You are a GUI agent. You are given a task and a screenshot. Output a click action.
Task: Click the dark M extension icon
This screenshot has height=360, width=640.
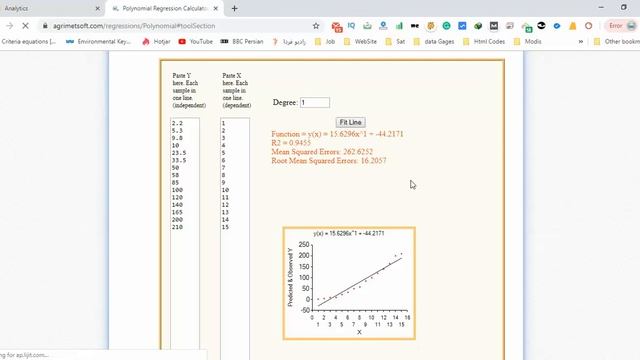point(494,26)
